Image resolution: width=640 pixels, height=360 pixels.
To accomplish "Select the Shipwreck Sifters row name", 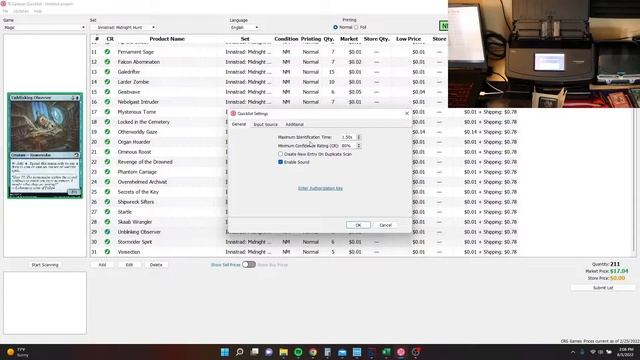I will (136, 202).
